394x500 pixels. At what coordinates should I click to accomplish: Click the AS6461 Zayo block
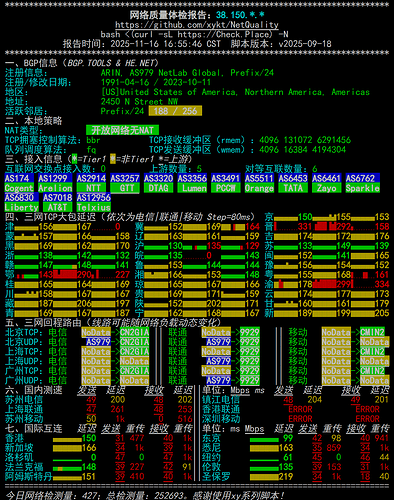coord(327,183)
